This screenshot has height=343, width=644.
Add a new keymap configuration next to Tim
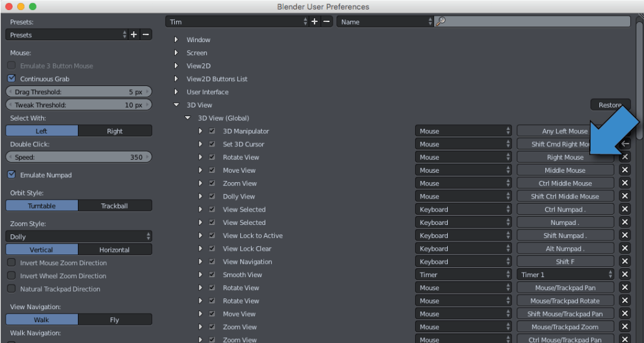[315, 21]
